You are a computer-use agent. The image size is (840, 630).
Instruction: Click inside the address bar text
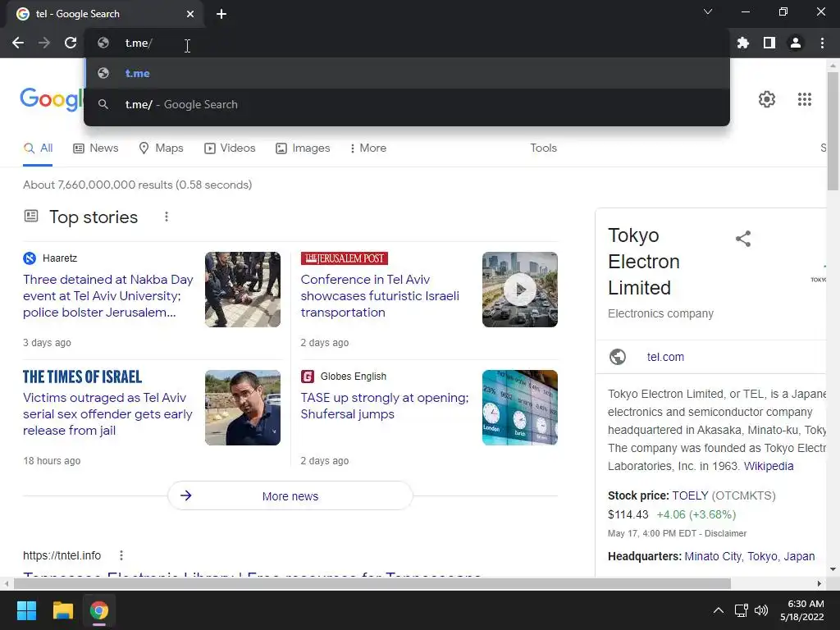pos(139,43)
